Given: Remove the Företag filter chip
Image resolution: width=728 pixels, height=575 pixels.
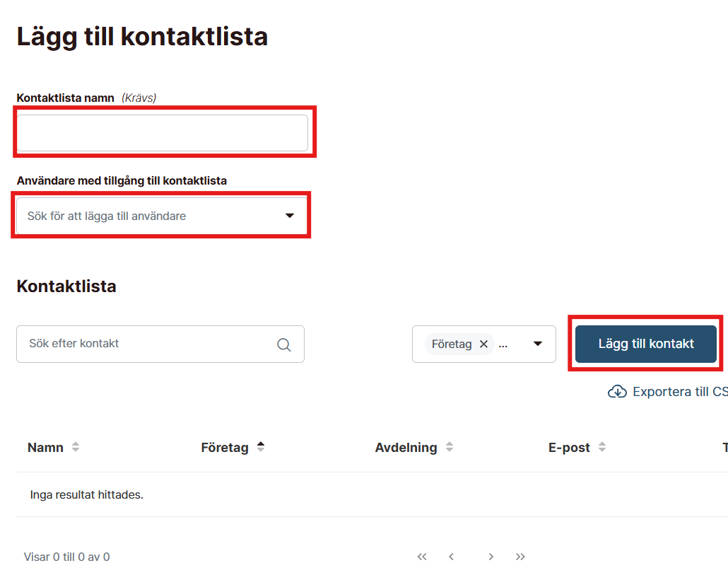Looking at the screenshot, I should (483, 344).
